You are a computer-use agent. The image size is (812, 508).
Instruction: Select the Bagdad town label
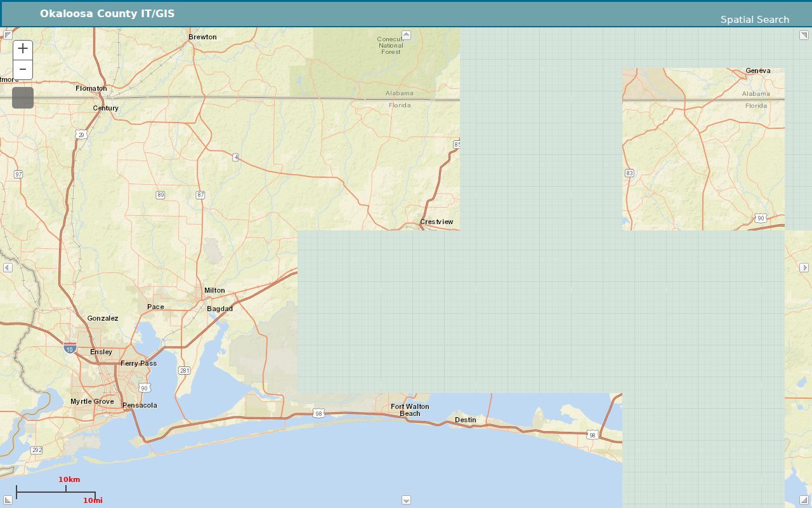(x=220, y=309)
